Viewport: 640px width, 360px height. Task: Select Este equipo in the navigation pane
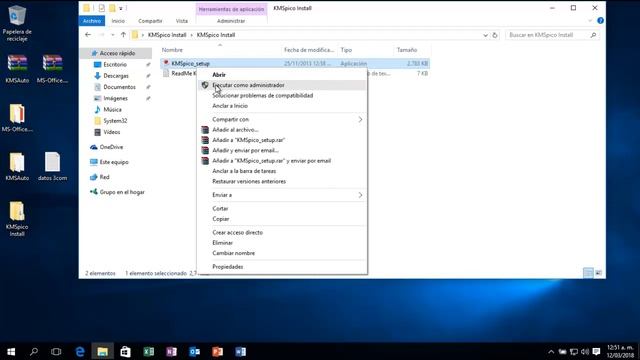coord(114,162)
